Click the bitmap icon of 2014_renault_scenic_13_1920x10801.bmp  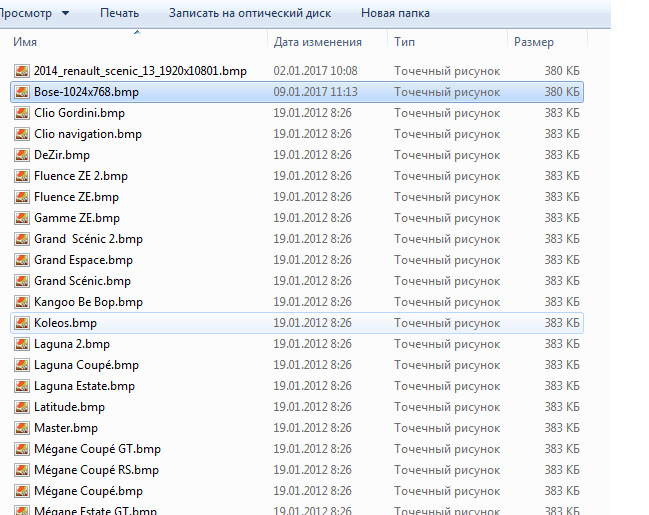point(22,71)
